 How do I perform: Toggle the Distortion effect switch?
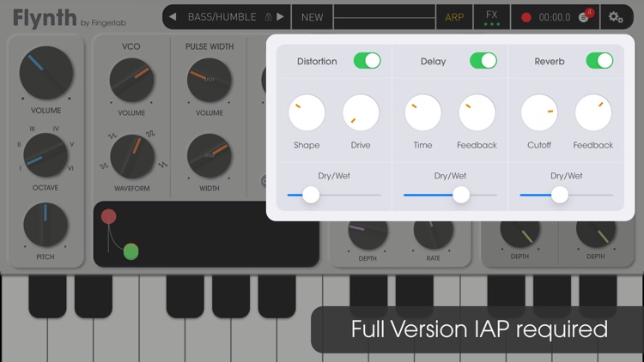pyautogui.click(x=367, y=61)
